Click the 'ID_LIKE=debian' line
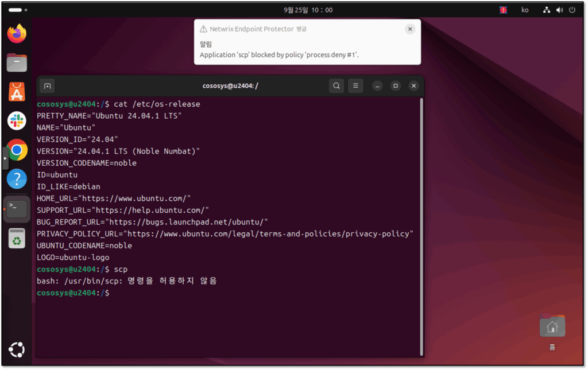 pos(68,186)
